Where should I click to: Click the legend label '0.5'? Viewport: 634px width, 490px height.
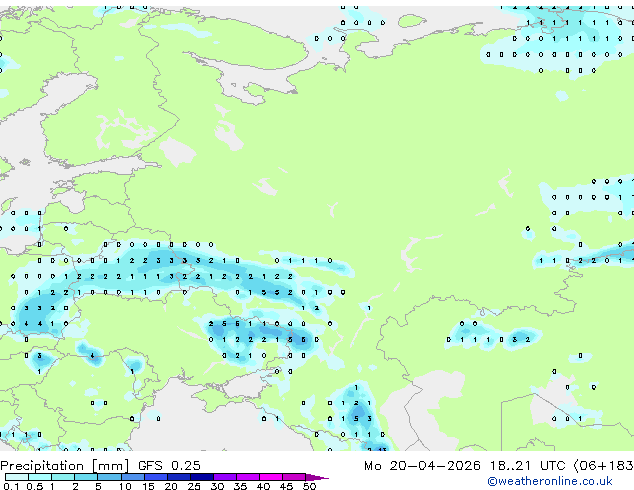coord(35,486)
